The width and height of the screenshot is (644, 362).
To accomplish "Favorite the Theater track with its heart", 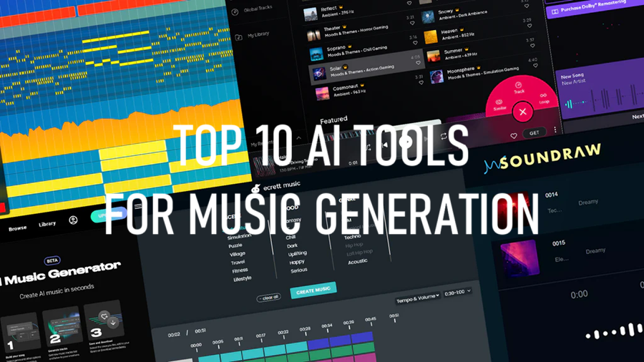I will (x=412, y=24).
